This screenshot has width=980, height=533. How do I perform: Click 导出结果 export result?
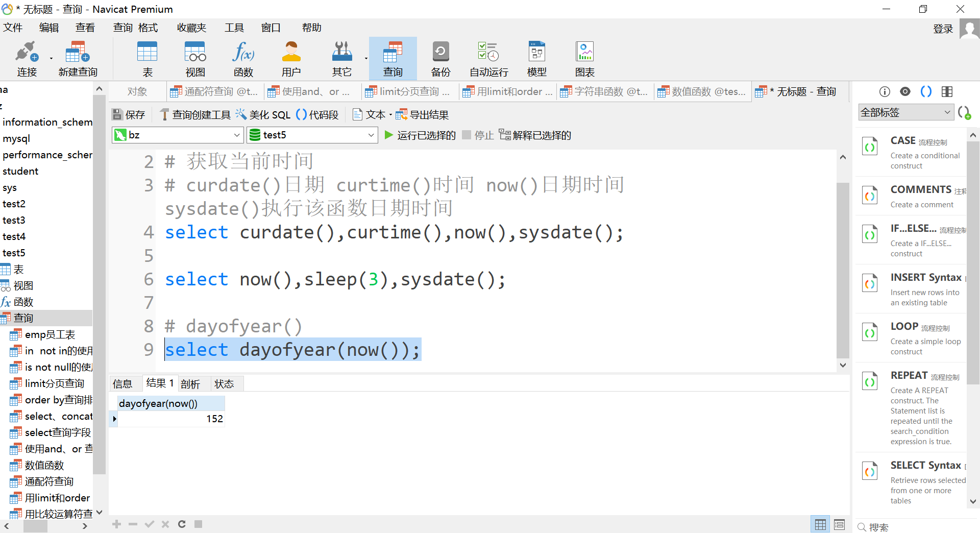(422, 115)
